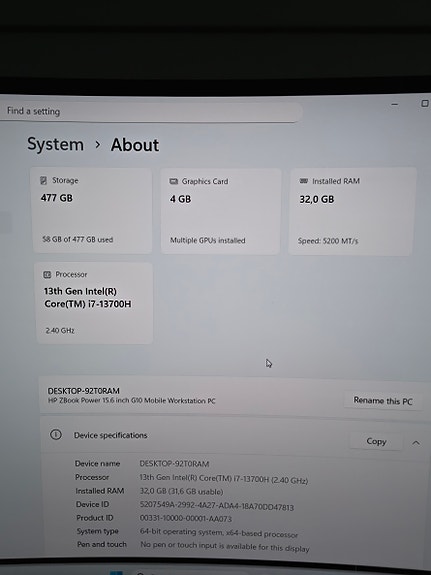This screenshot has width=431, height=575.
Task: Click the Product ID label
Action: click(95, 518)
